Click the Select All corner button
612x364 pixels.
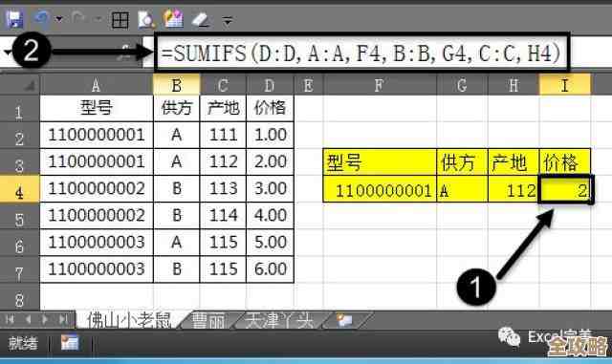20,85
